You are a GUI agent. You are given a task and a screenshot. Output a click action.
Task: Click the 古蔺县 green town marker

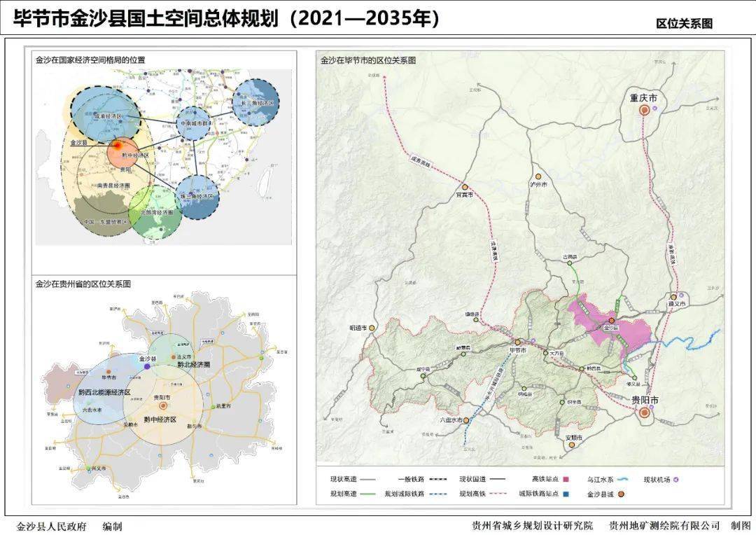coord(569,263)
